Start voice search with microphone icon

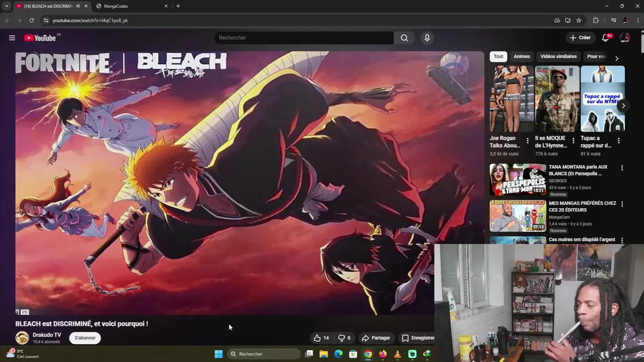427,38
